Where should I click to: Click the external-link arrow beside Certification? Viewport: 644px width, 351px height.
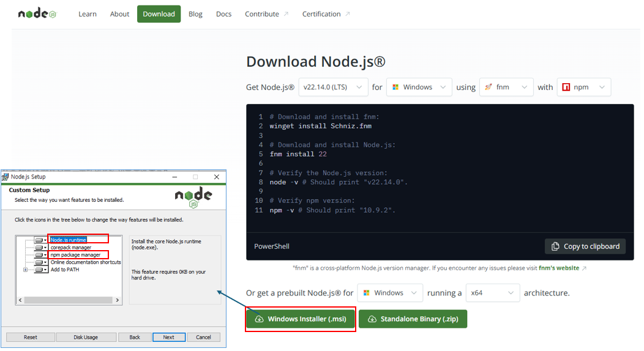[x=348, y=14]
